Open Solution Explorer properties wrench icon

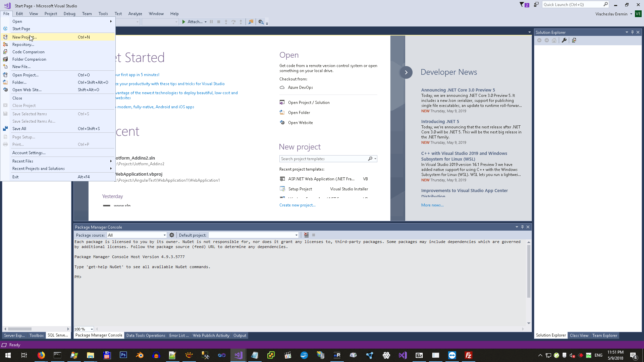[x=564, y=40]
